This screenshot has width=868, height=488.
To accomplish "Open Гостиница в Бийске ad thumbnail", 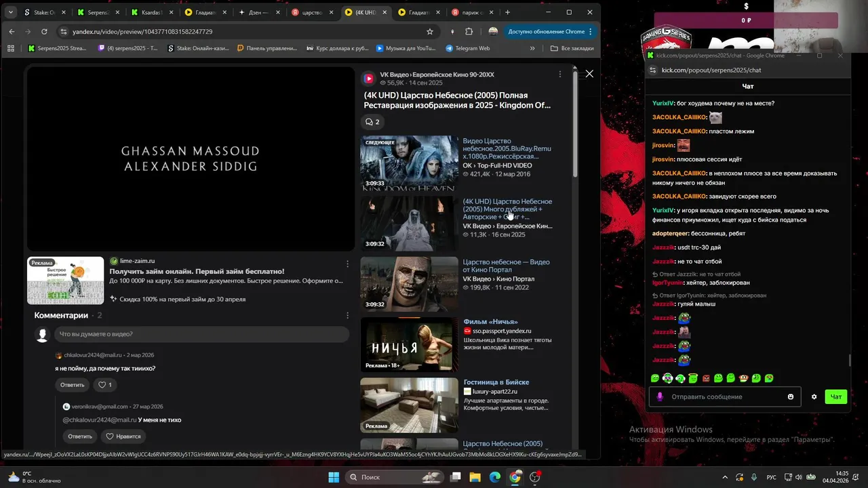I will [410, 405].
